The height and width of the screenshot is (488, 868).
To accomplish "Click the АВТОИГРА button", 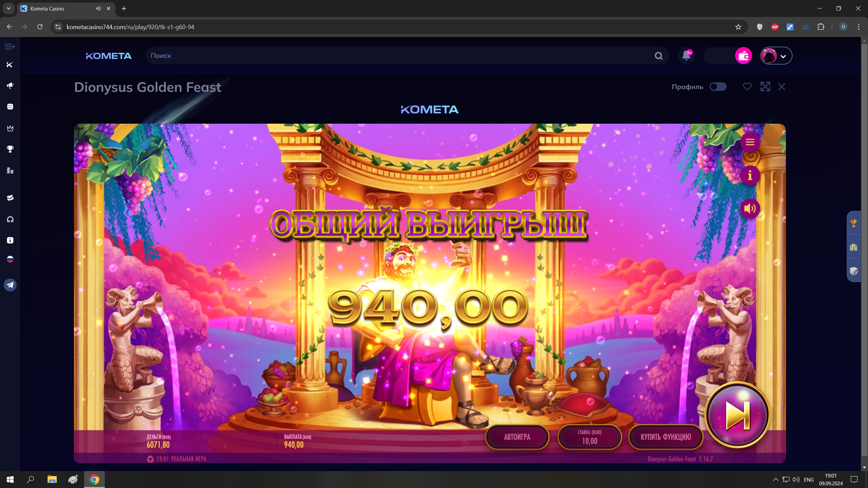I will tap(517, 437).
